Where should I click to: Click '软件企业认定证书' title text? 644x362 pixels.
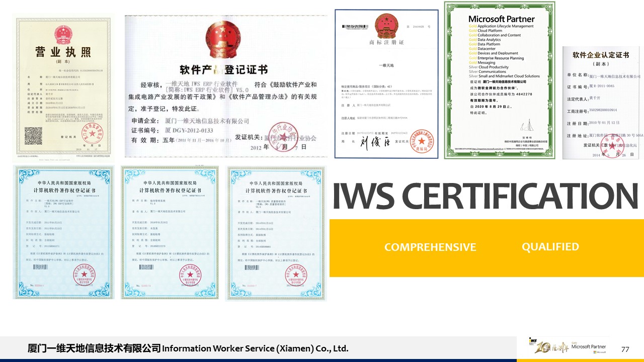[602, 55]
